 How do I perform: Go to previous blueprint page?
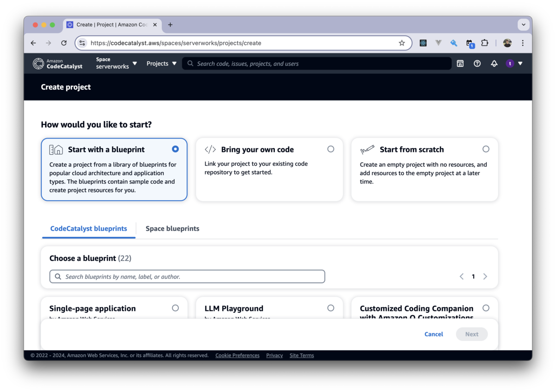point(461,277)
